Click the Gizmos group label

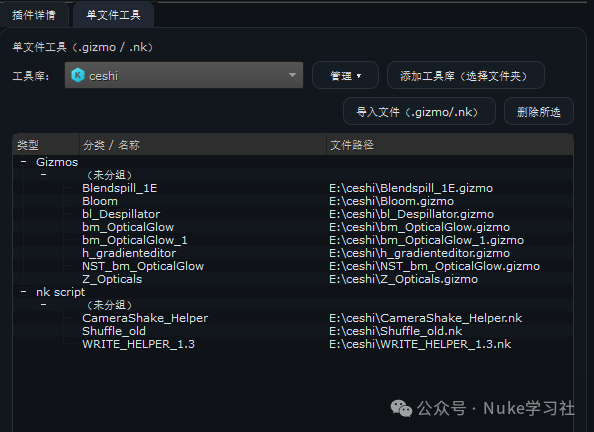point(57,162)
